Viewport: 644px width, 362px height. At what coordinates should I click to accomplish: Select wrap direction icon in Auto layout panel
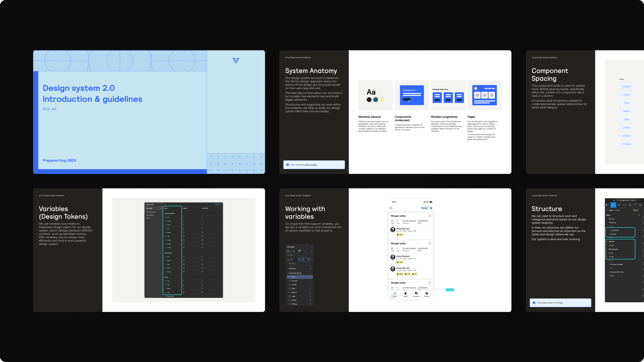(294, 251)
